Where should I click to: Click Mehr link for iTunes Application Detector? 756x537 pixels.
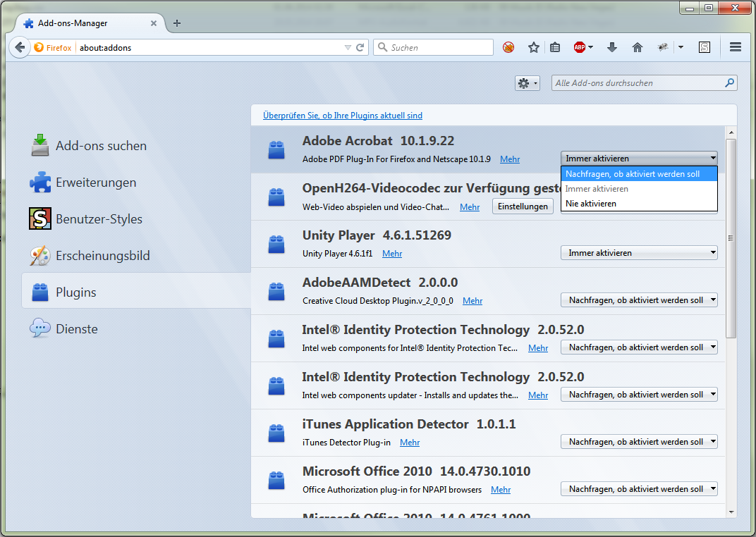(x=410, y=442)
